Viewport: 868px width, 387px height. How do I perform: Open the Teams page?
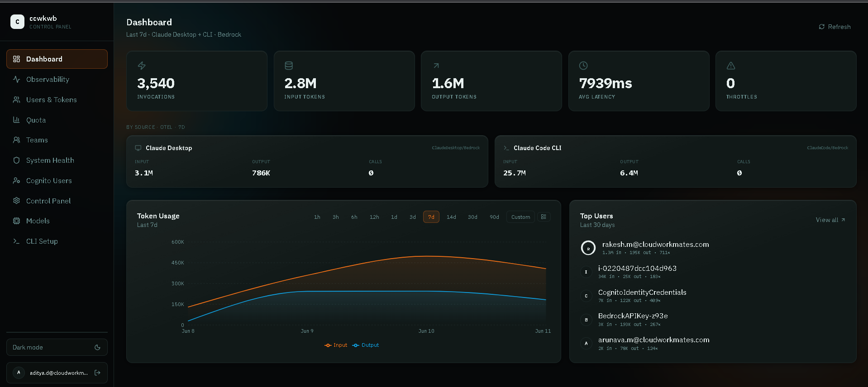point(57,140)
